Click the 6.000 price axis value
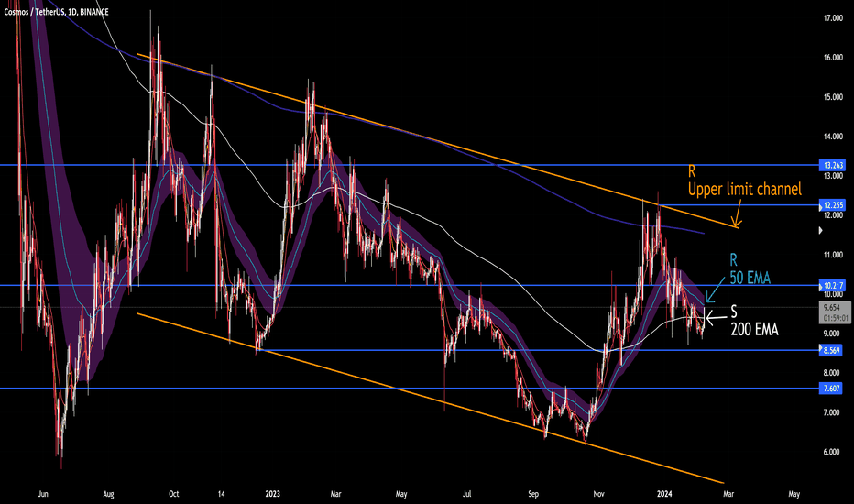Screen dimensions: 854x504 831,453
